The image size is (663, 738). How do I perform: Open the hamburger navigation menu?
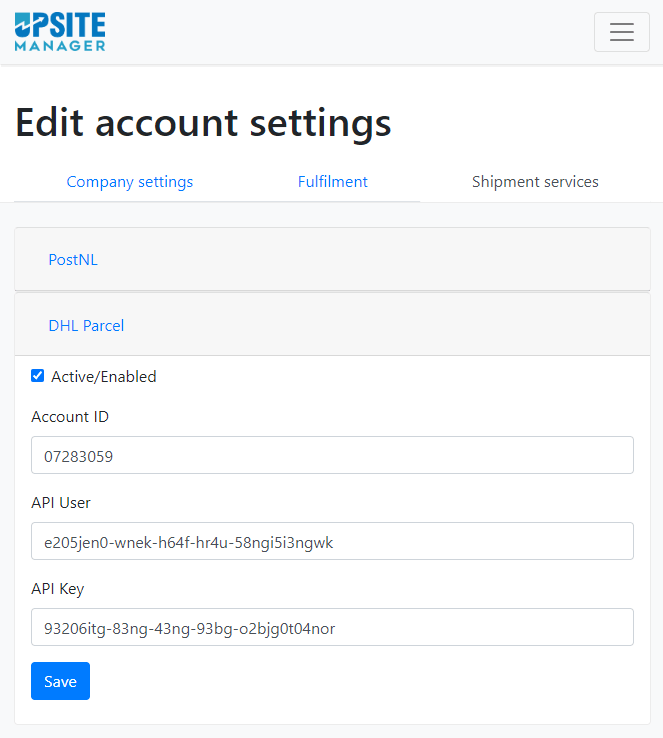[622, 32]
